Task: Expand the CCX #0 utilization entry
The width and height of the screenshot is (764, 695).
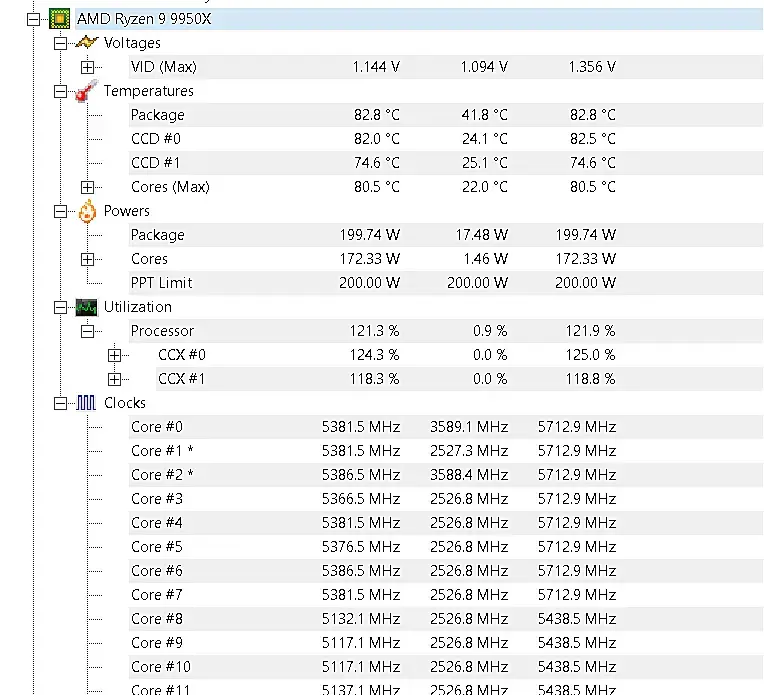Action: click(115, 355)
